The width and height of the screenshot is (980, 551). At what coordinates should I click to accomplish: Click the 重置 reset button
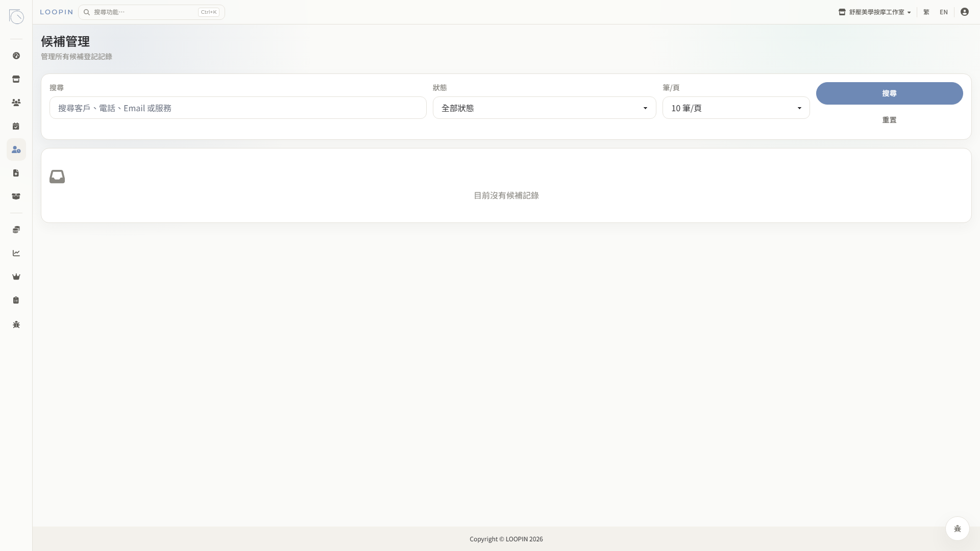[x=890, y=120]
